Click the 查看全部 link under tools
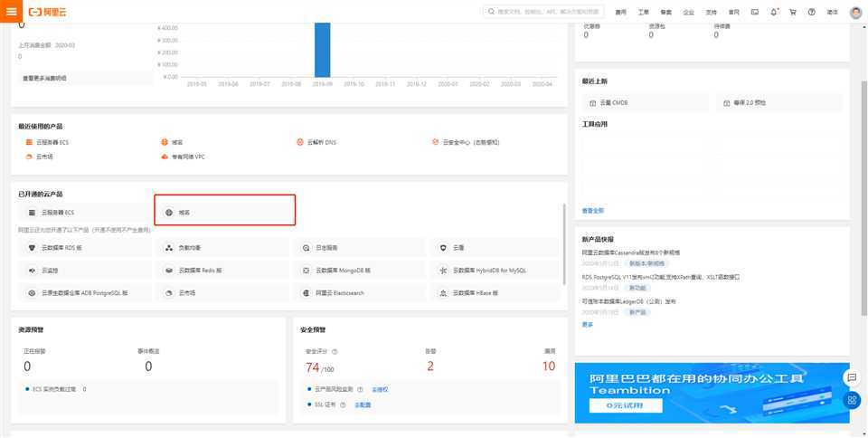The height and width of the screenshot is (438, 868). pos(593,211)
